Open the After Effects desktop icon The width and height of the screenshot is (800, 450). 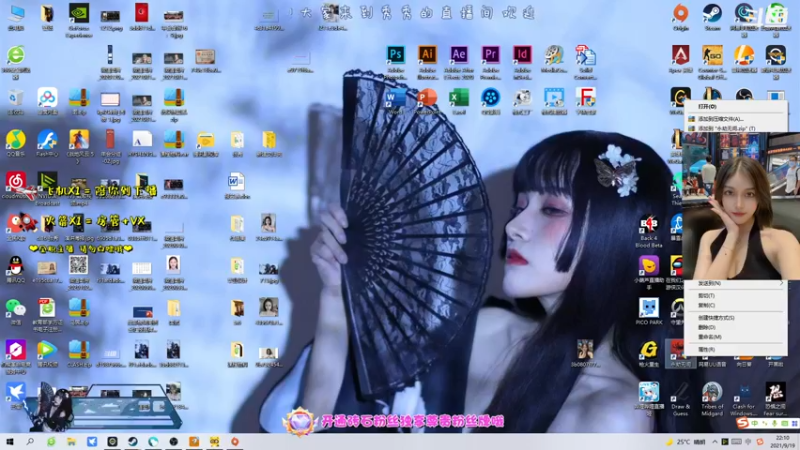(459, 55)
